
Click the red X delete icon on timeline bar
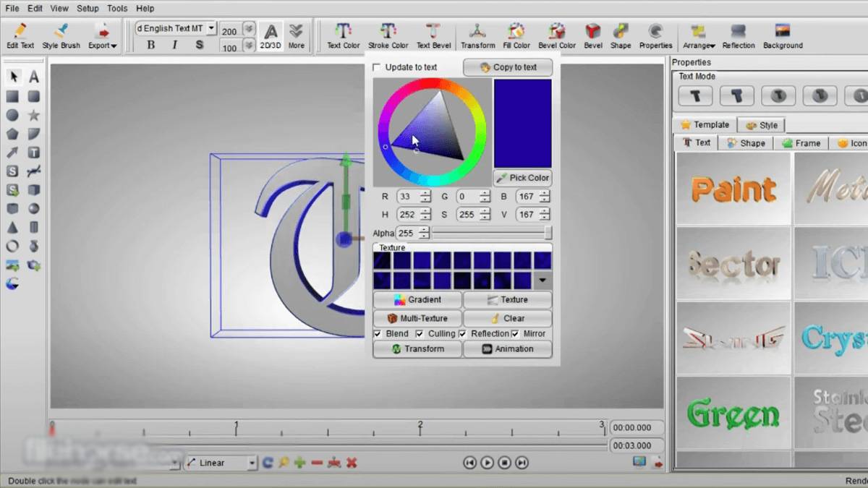(x=352, y=463)
